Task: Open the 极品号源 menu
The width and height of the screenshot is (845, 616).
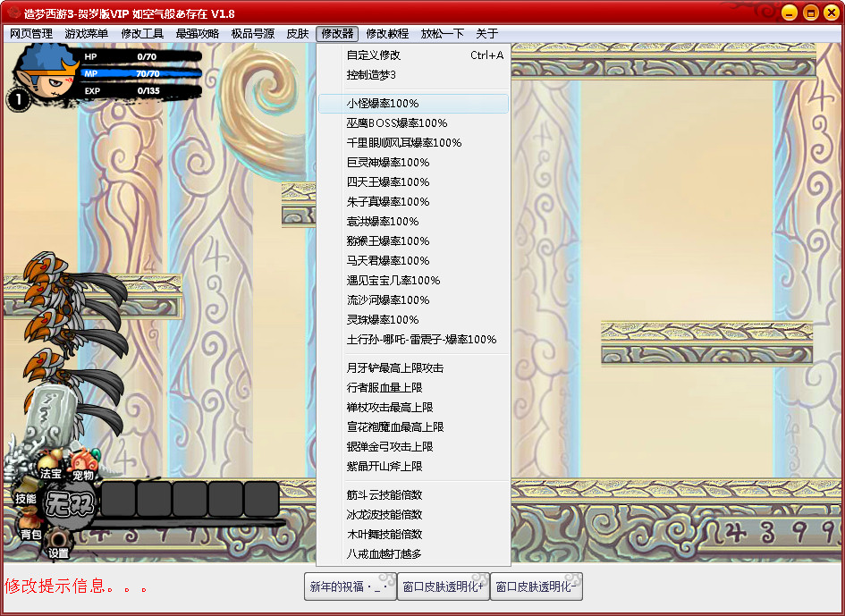Action: [x=253, y=34]
